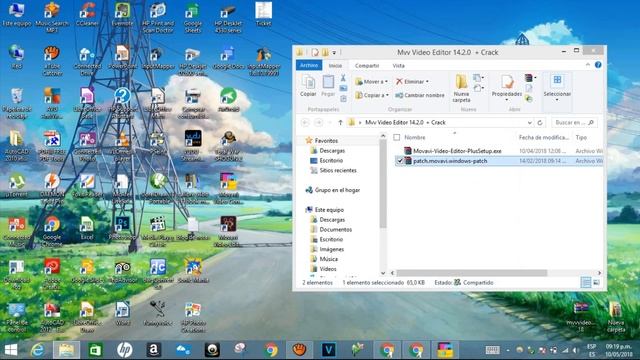Screen dimensions: 640x360
Task: Toggle select-all checkbox beside Nombre header
Action: [397, 138]
